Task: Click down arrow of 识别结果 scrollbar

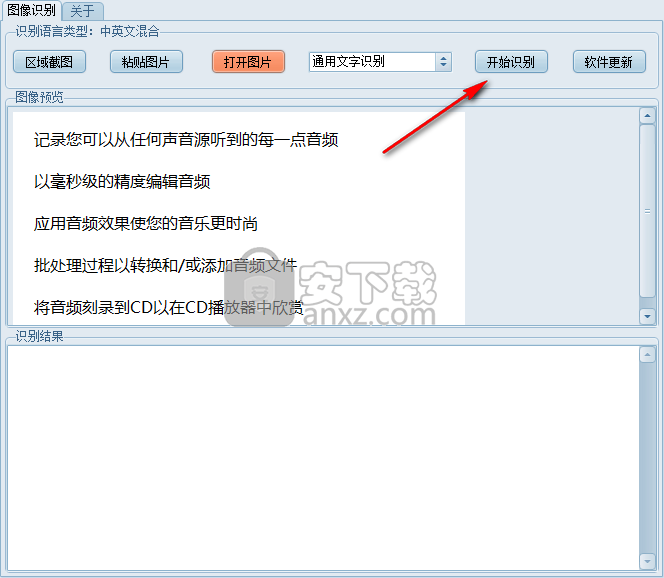Action: click(x=647, y=562)
